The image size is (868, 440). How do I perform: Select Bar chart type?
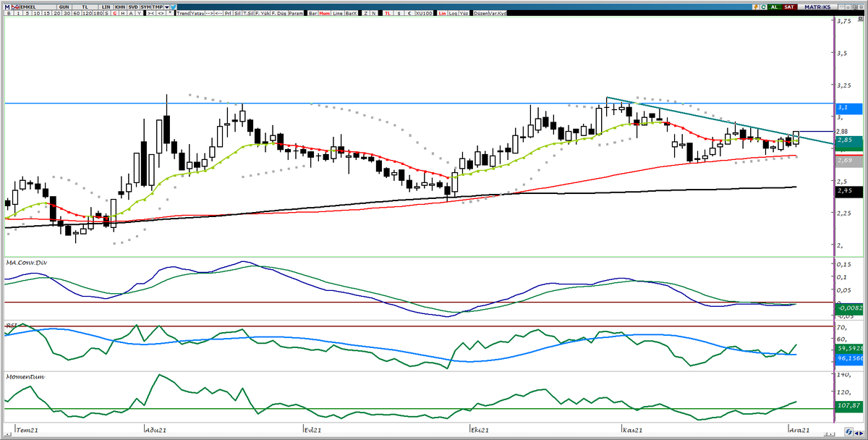point(312,14)
